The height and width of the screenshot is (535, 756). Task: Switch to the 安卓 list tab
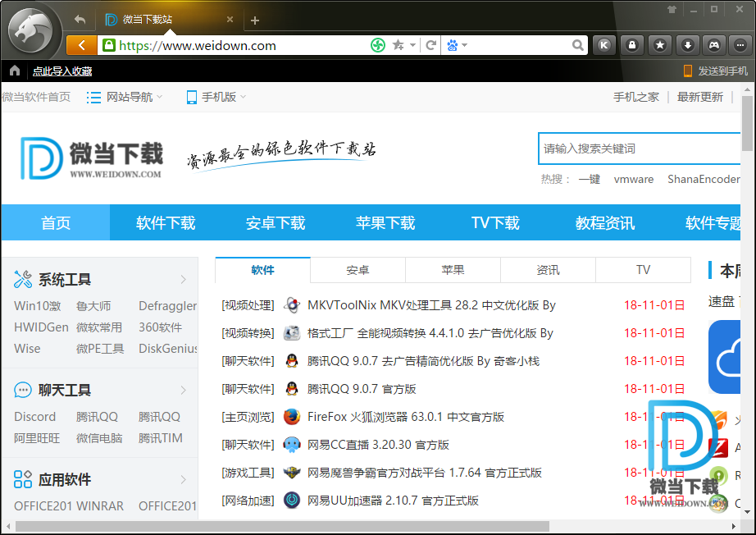tap(358, 270)
